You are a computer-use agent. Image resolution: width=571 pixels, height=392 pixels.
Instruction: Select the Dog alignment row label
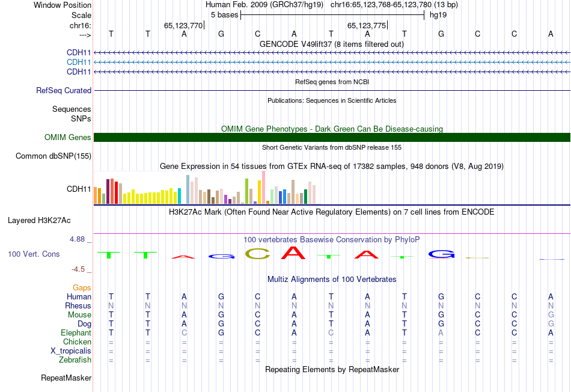85,324
